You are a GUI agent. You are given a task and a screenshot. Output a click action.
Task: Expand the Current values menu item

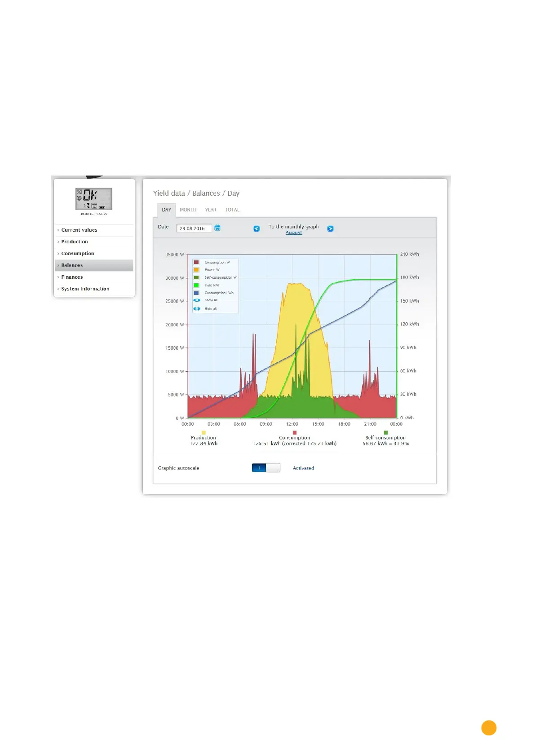point(79,230)
